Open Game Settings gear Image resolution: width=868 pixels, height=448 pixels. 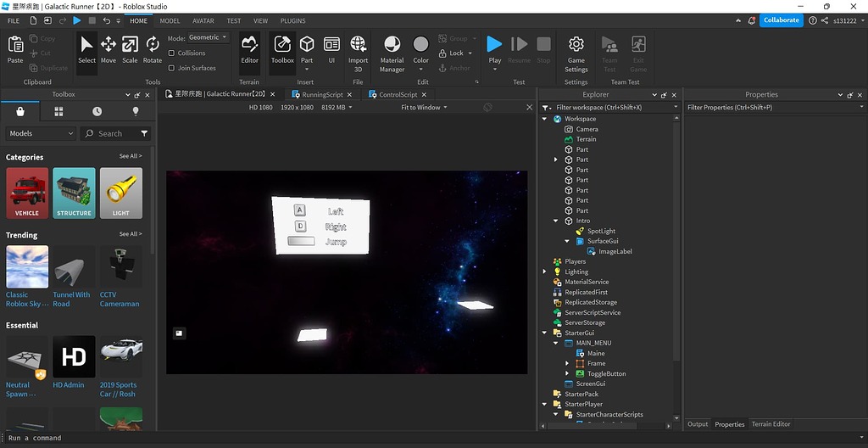[576, 50]
